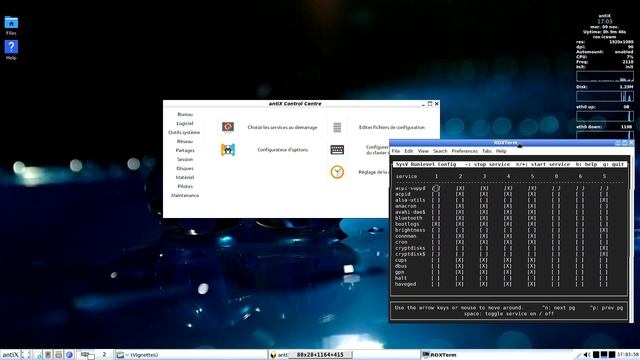Click the options configurator icon in Control Centre

click(x=228, y=150)
